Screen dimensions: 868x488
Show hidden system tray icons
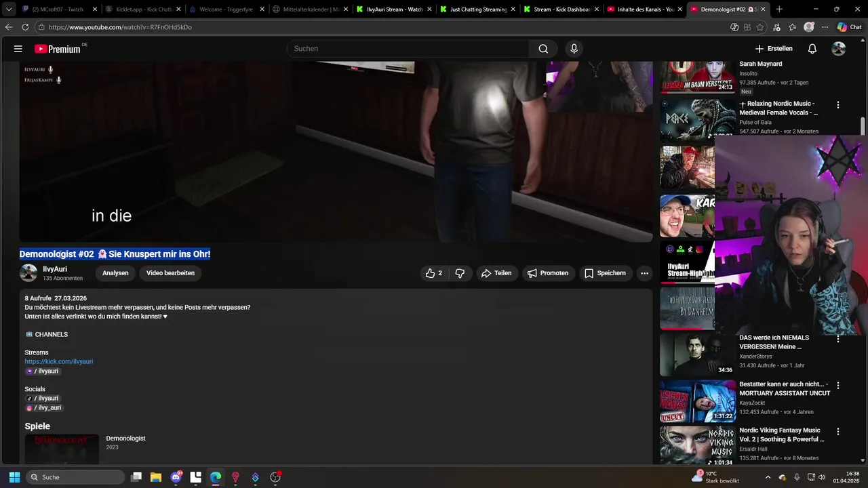tap(768, 477)
